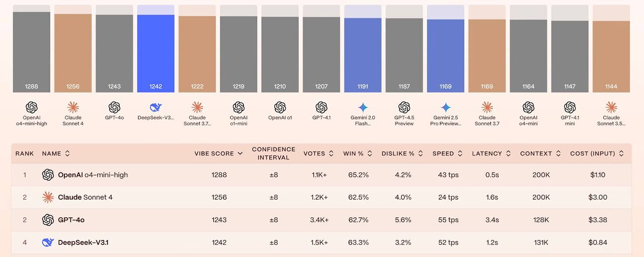Click the Gemini 2.0 Flash sparkle icon
The image size is (644, 257).
[363, 107]
